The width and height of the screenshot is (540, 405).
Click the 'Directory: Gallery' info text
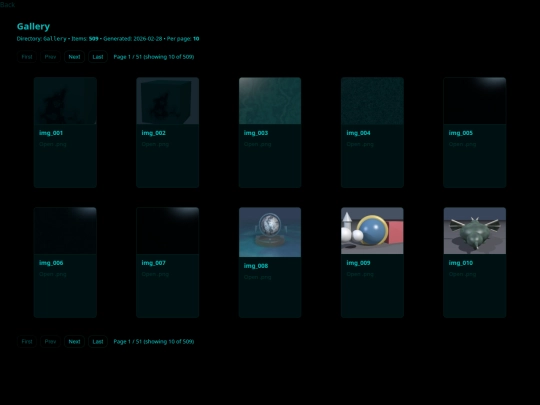click(x=42, y=39)
